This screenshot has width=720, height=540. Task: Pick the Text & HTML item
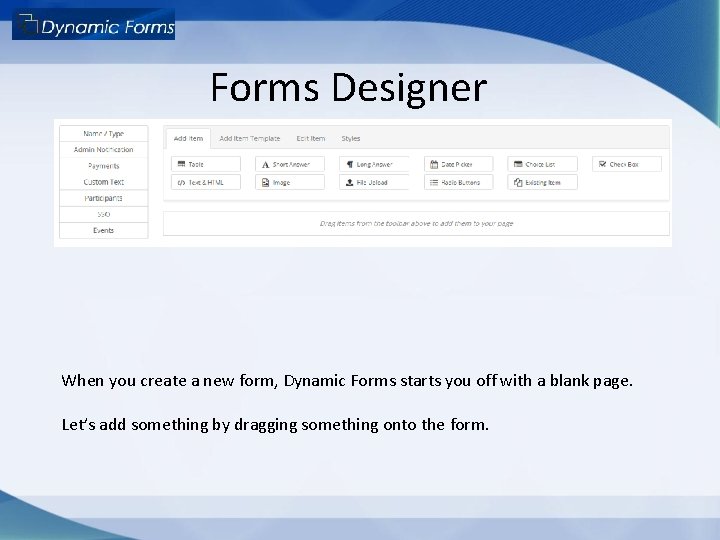click(x=206, y=182)
